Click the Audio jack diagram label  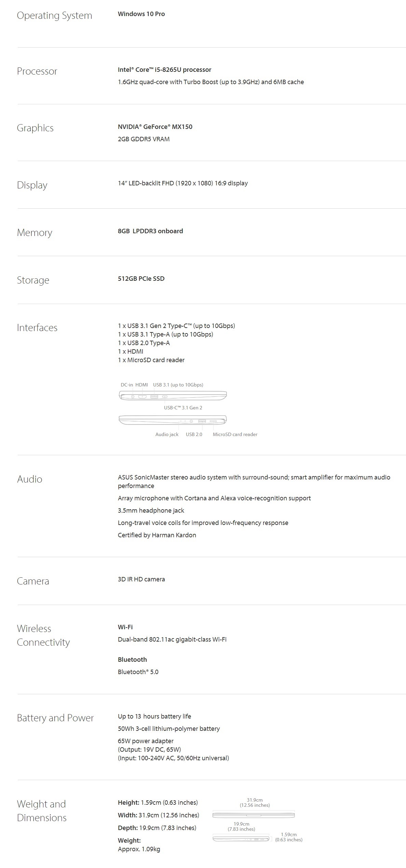coord(167,434)
